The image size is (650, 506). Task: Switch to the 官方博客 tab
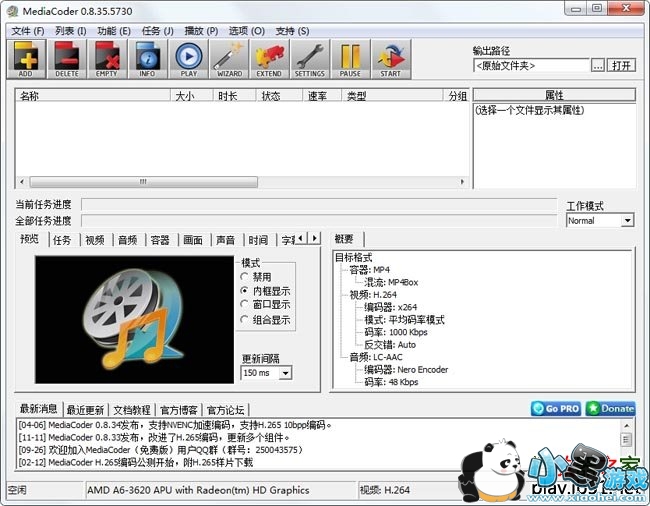point(179,410)
